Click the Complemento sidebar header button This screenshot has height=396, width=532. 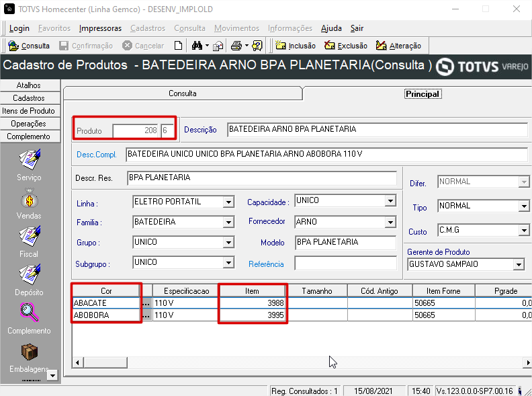click(x=30, y=136)
